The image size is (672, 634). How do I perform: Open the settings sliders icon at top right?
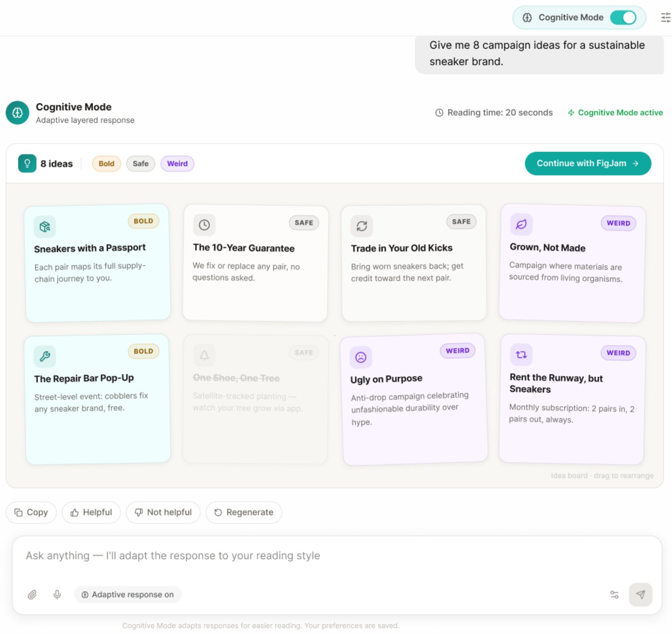click(x=666, y=18)
